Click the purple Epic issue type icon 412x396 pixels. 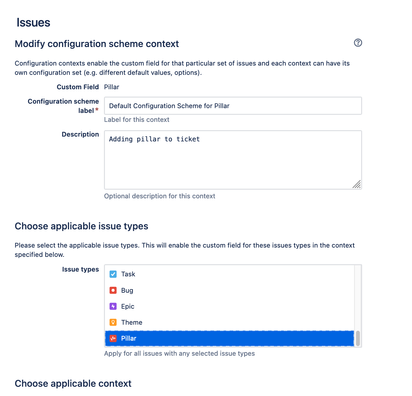(x=113, y=306)
